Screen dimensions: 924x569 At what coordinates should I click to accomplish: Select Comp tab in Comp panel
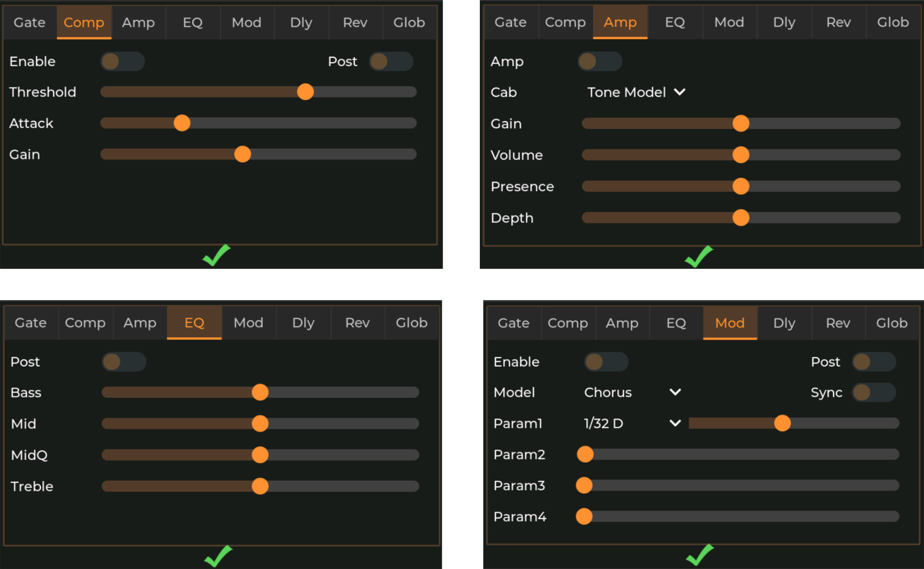coord(84,22)
